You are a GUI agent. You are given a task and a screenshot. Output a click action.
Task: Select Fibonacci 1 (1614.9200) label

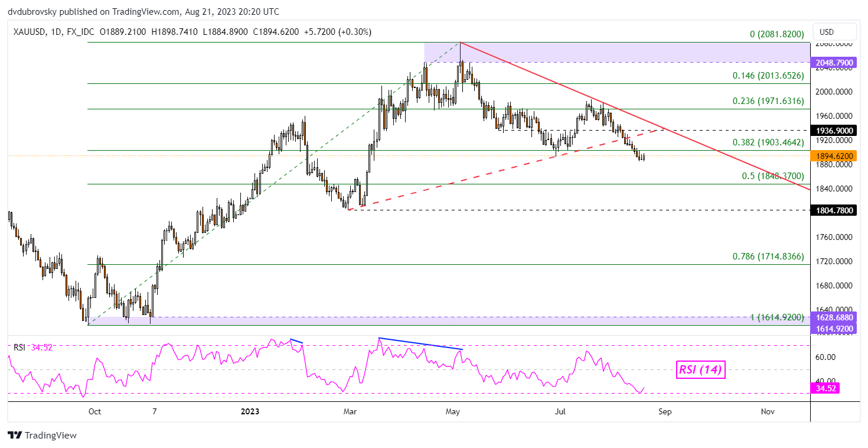tap(777, 317)
